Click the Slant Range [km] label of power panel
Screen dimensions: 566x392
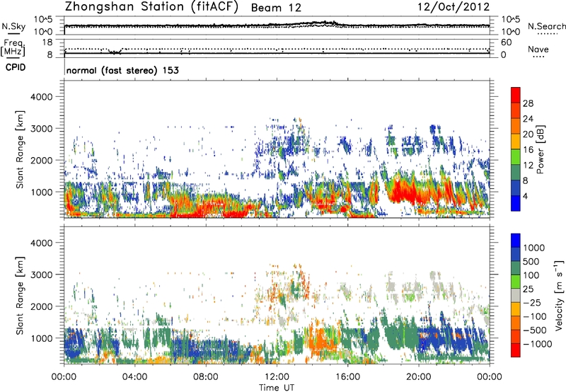20,149
